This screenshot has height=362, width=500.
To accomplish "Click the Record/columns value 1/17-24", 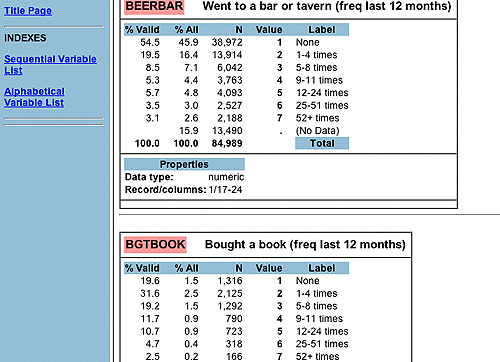I will coord(225,190).
